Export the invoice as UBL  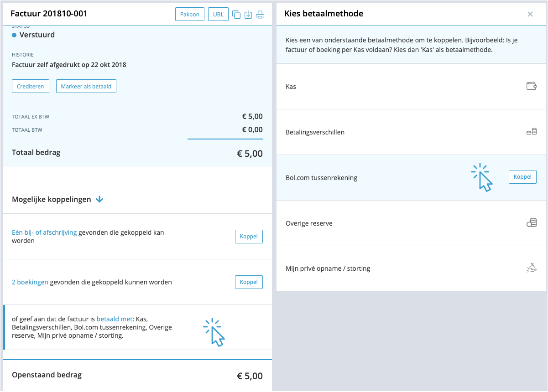pos(218,15)
